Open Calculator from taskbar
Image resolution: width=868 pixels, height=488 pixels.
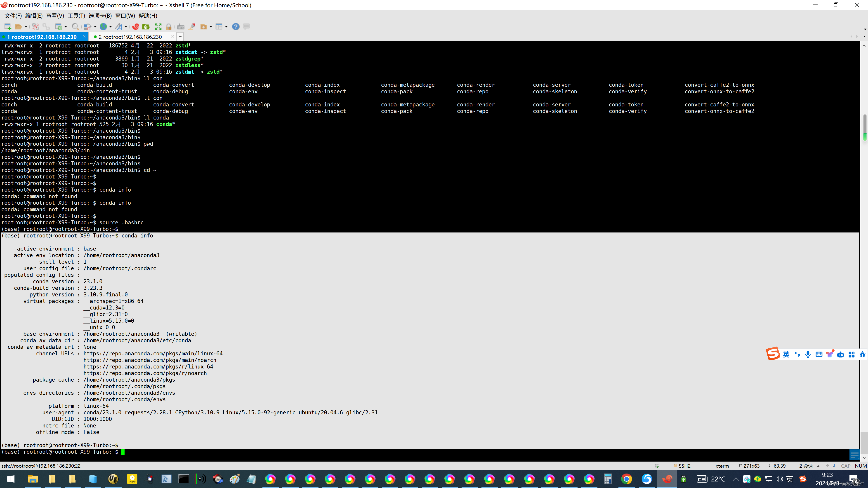pos(607,479)
